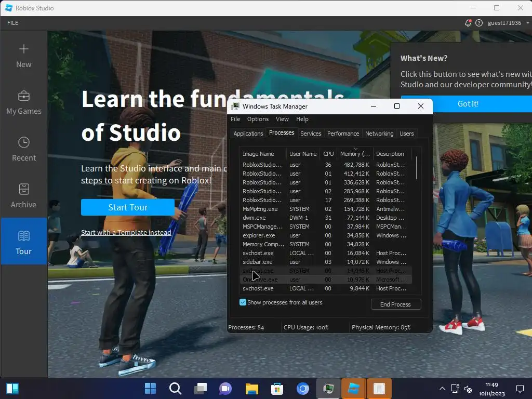The image size is (532, 399).
Task: Select the Tour sidebar item
Action: tap(24, 241)
